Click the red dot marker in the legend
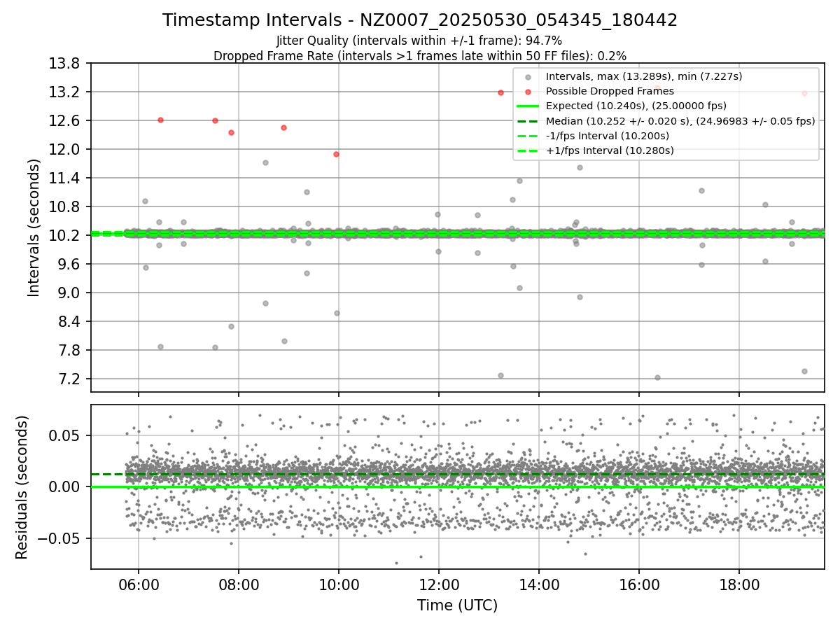Viewport: 840px width, 630px height. tap(528, 92)
